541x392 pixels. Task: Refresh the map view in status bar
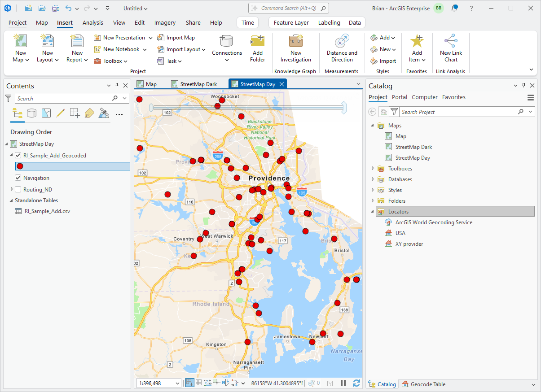pos(356,383)
